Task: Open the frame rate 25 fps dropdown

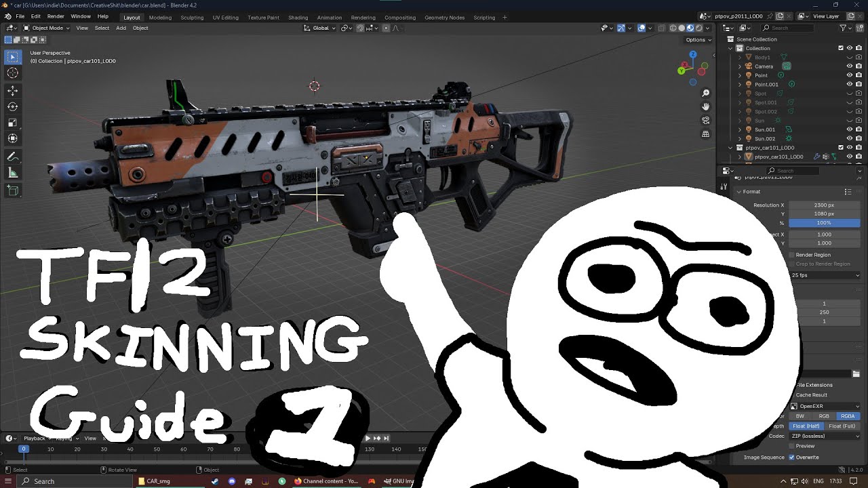Action: click(x=825, y=275)
